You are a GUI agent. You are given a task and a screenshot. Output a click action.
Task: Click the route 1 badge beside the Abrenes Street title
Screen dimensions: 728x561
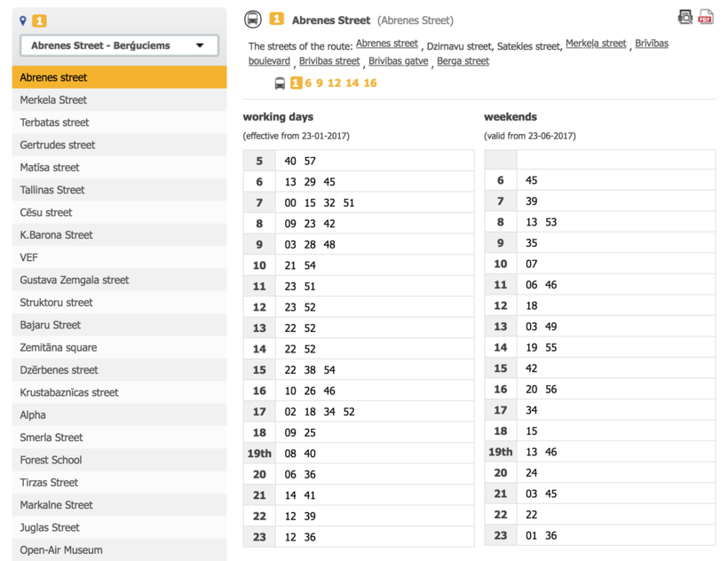tap(276, 20)
